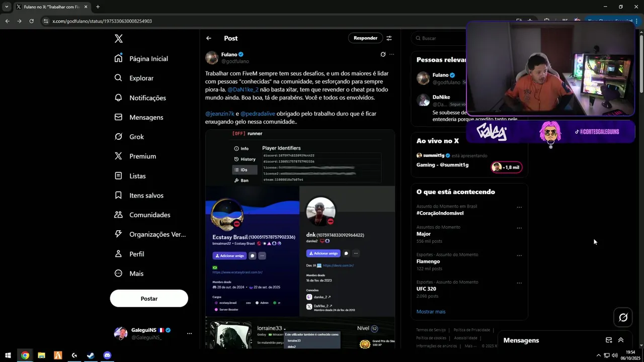Screen dimensions: 644x362
Task: Click the +1,8 mil viewers badge
Action: (x=507, y=167)
